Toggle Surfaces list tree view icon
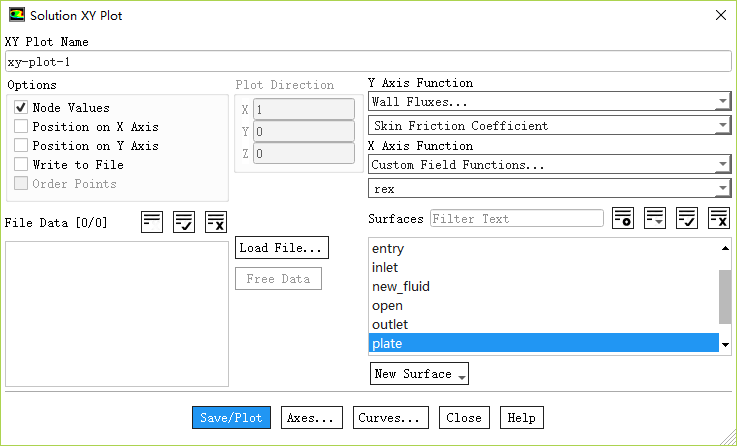737x446 pixels. pos(655,218)
